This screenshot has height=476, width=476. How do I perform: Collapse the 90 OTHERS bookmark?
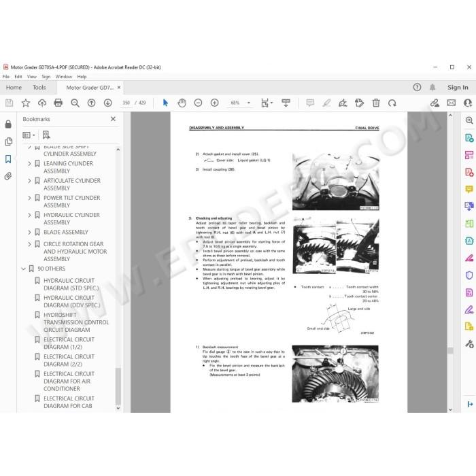coord(23,269)
